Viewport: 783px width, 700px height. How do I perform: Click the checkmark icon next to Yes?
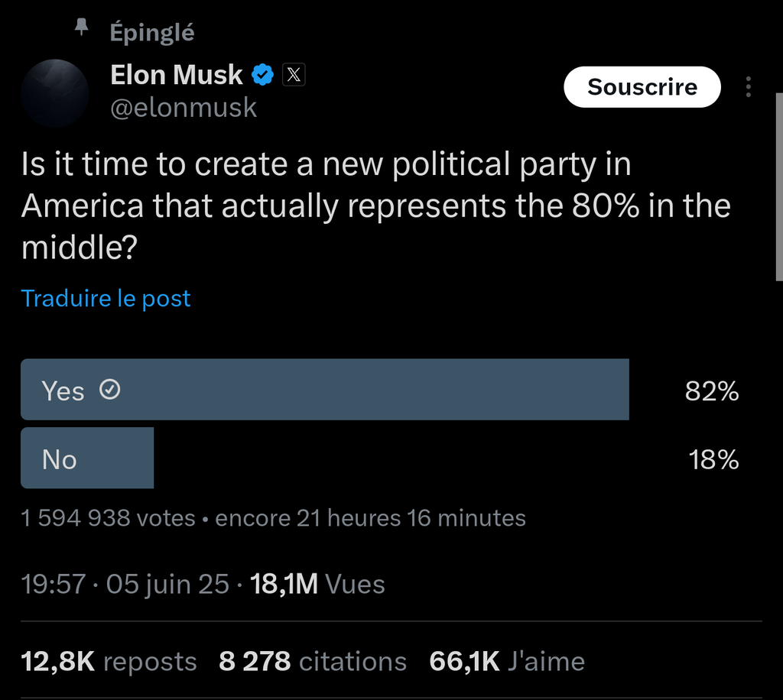[111, 391]
